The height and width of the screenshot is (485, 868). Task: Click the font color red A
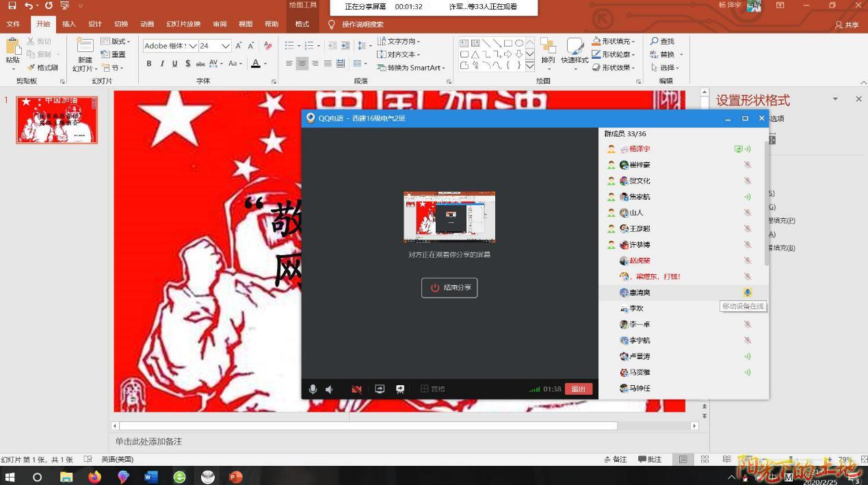(x=256, y=64)
